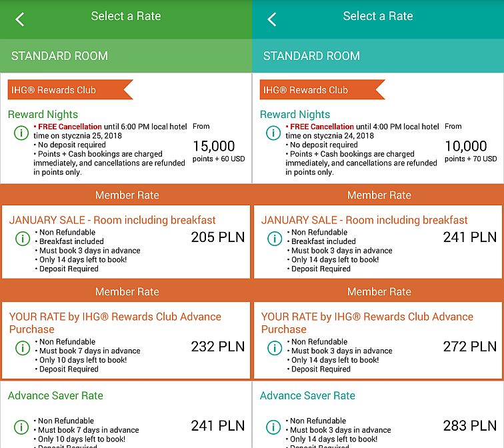Choose the 205 PLN breakfast rate
504x448 pixels.
[218, 237]
